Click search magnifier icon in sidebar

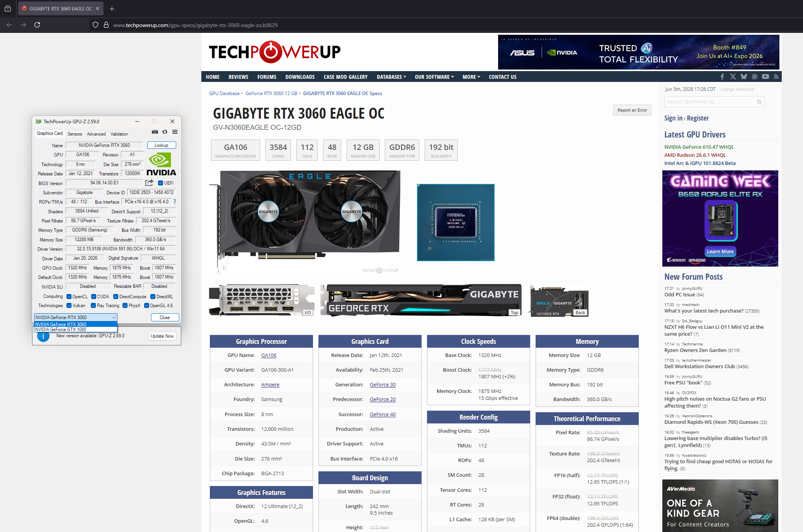click(x=759, y=102)
